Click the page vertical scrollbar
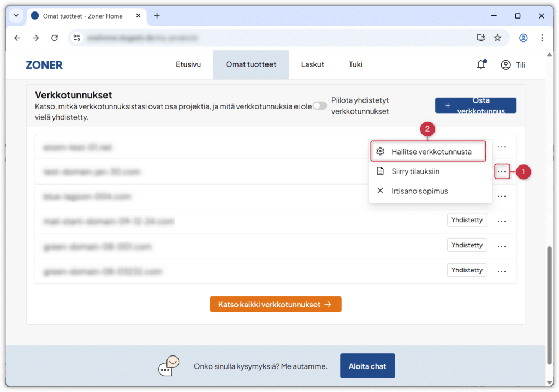559x392 pixels. (x=549, y=306)
